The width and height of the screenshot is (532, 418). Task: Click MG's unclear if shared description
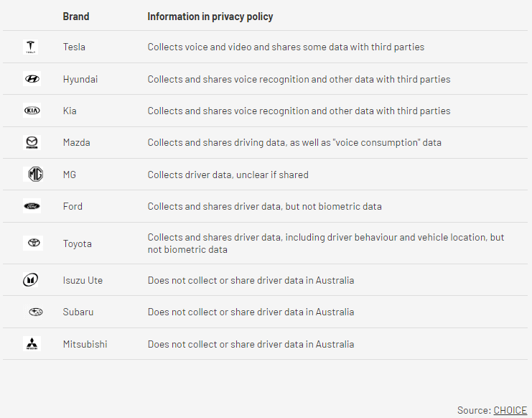coord(228,175)
